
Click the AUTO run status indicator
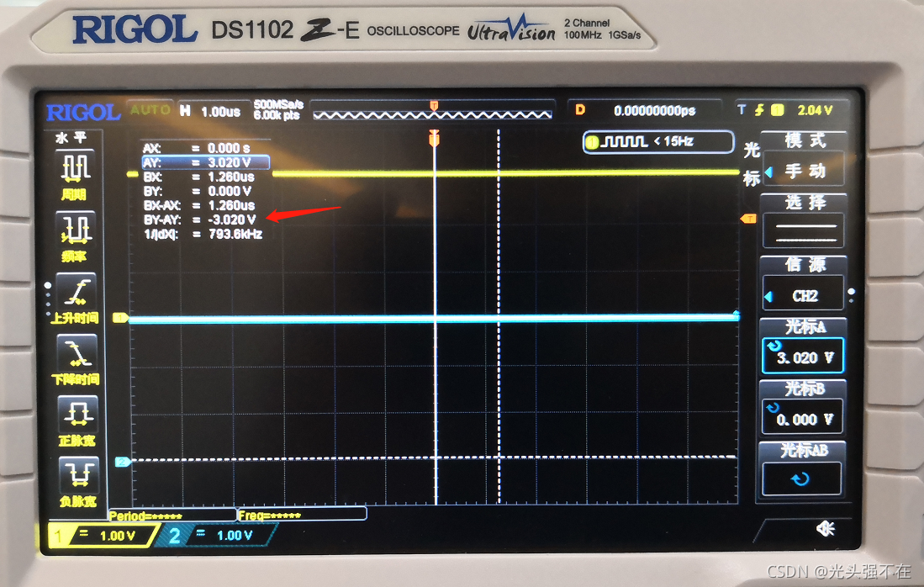pyautogui.click(x=150, y=109)
